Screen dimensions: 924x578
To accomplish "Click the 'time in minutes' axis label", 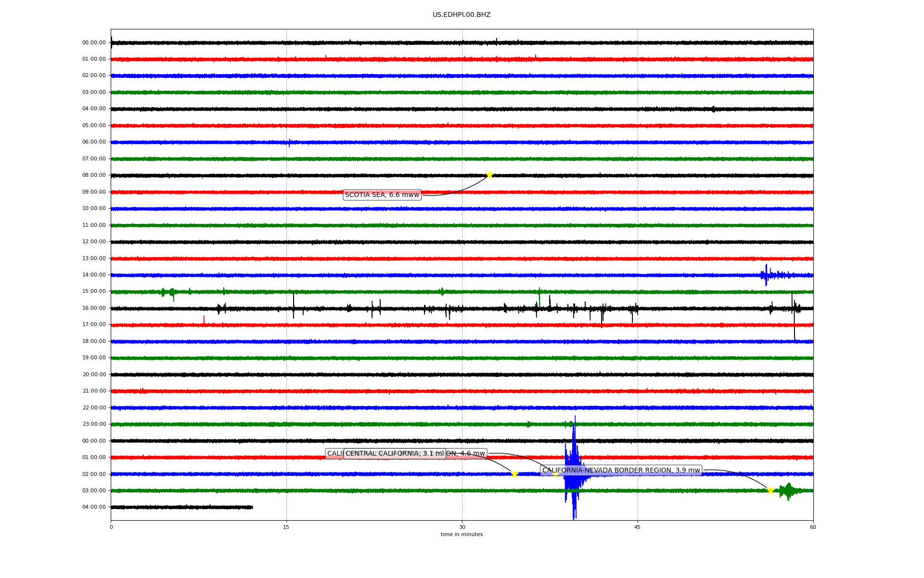I will (462, 535).
